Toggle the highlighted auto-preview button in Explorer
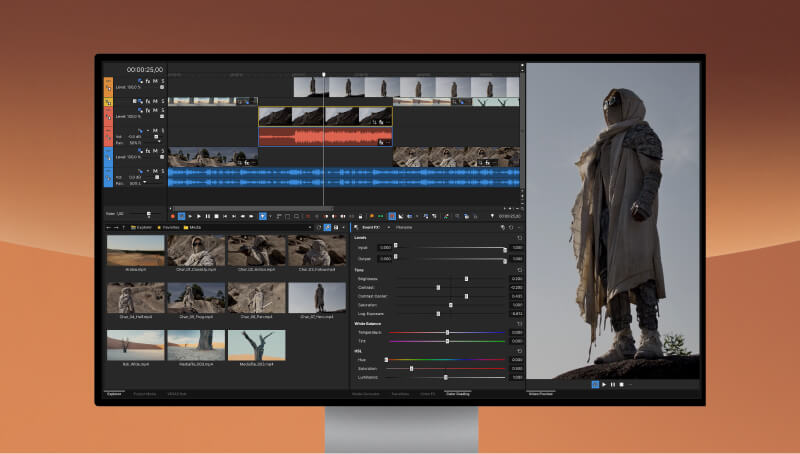800x454 pixels. tap(327, 228)
